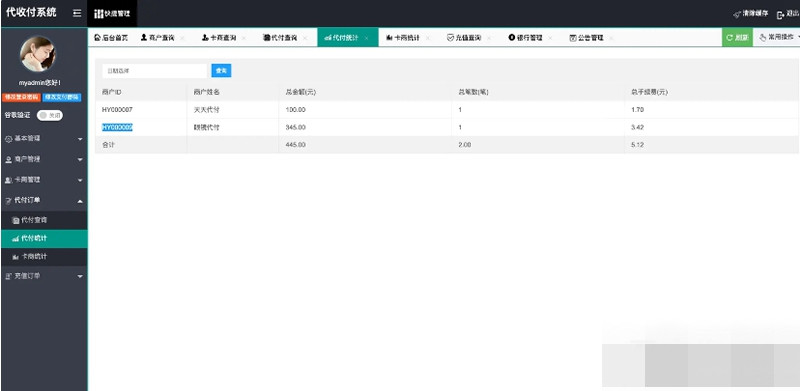Open 代付查询 in the sidebar submenu
This screenshot has height=391, width=800.
(44, 220)
